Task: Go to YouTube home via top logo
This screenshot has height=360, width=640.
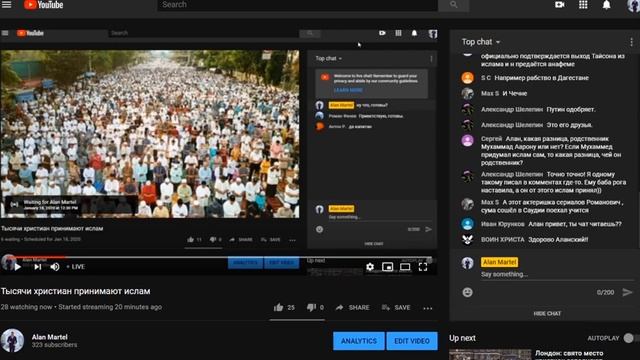Action: (43, 5)
